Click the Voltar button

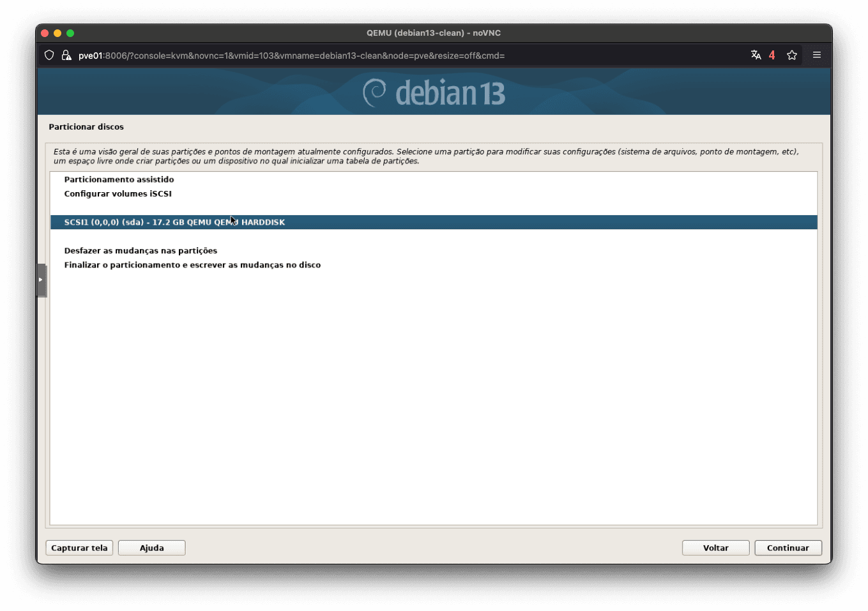pyautogui.click(x=716, y=548)
